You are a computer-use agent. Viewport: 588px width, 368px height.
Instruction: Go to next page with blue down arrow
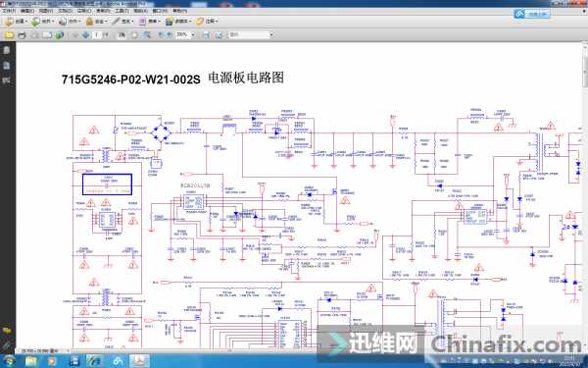85,35
